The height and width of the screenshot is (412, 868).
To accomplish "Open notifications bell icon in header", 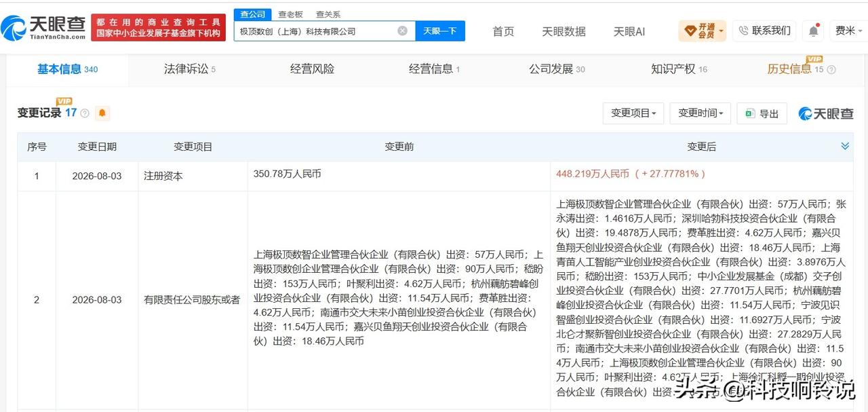I will click(x=812, y=31).
